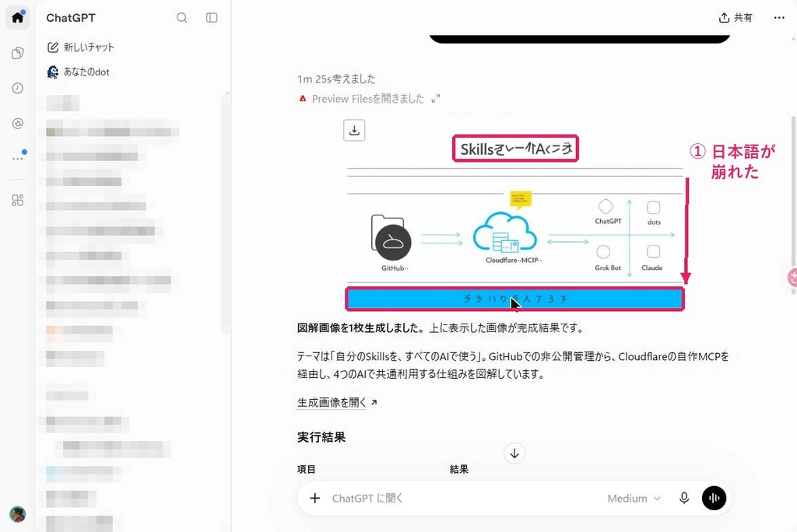Image resolution: width=797 pixels, height=532 pixels.
Task: Open the library icon in left rail
Action: click(x=17, y=54)
